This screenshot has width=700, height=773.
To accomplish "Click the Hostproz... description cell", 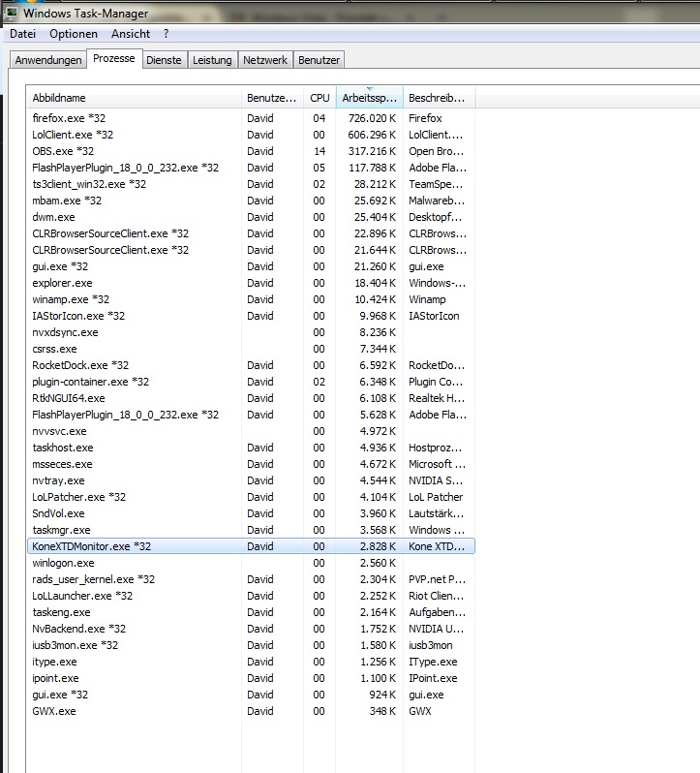I will click(x=436, y=448).
